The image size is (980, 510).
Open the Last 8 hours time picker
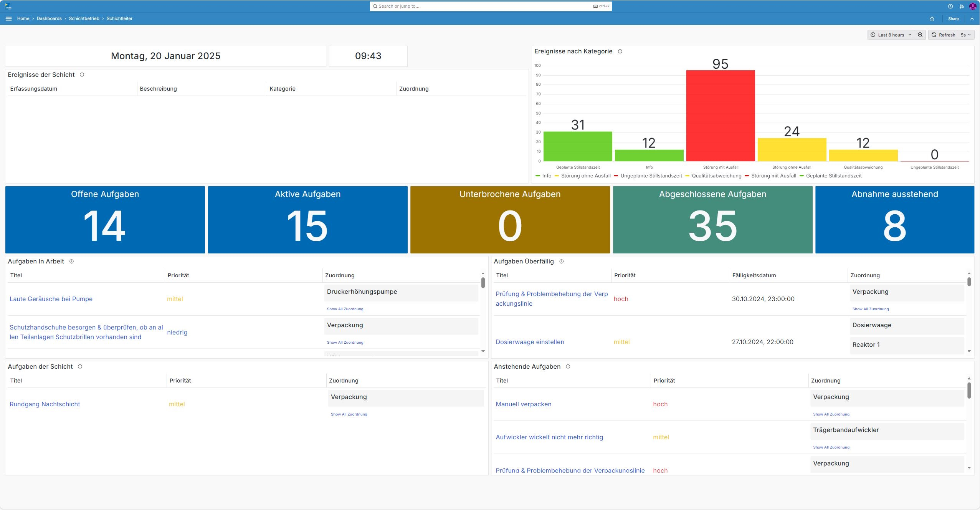891,35
